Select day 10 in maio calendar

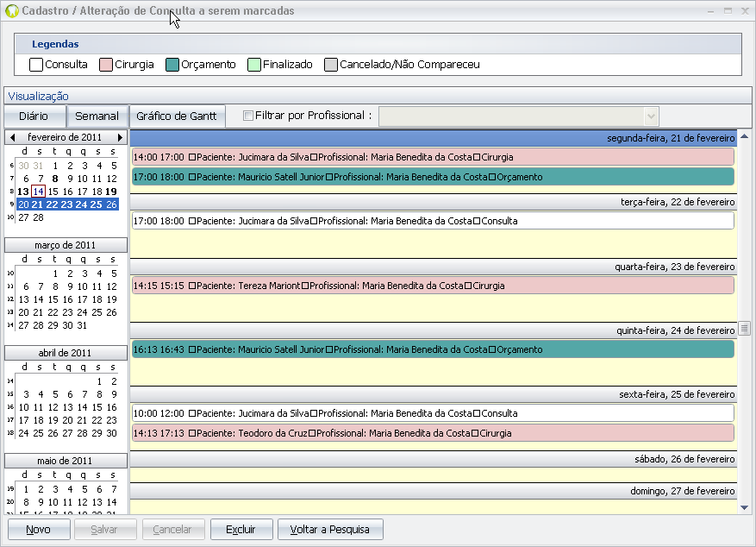(53, 503)
